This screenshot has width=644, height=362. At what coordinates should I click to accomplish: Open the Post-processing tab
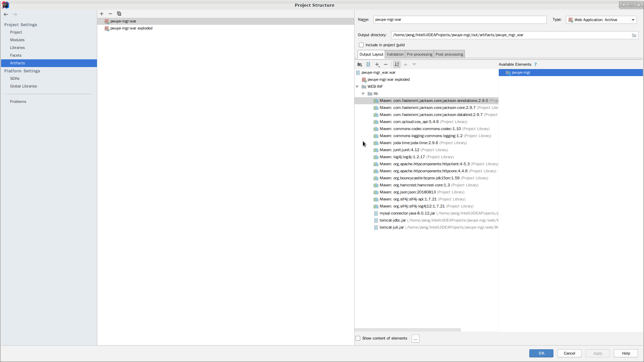point(449,54)
